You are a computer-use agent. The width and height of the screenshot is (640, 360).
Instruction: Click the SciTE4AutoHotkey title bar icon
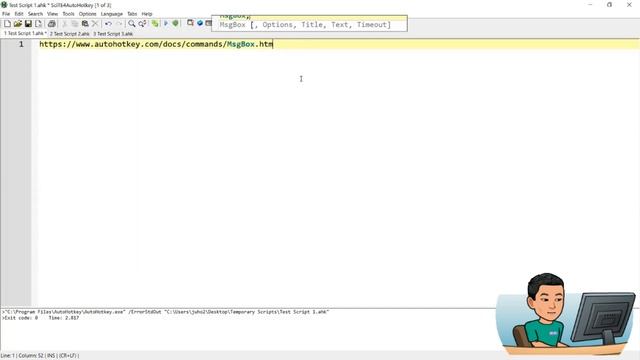(x=4, y=5)
